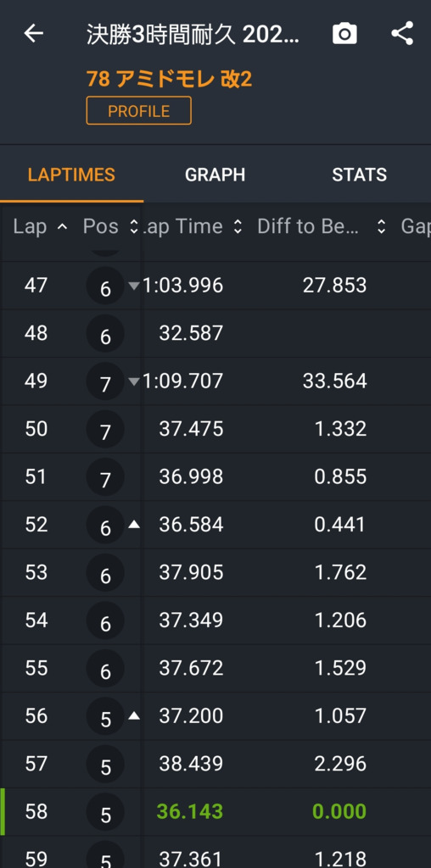Tap the back arrow icon

(x=33, y=34)
